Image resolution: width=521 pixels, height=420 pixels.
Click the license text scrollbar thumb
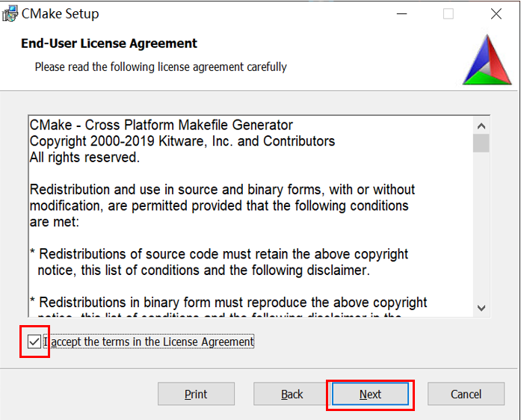(481, 143)
